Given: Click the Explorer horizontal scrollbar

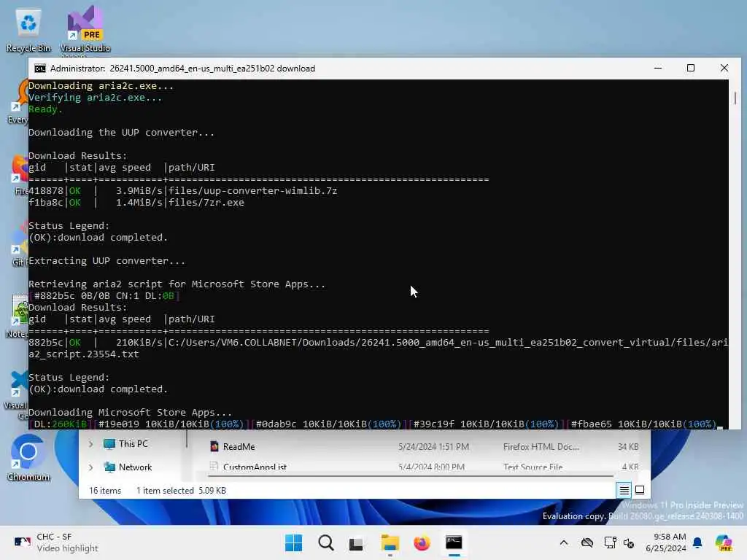Looking at the screenshot, I should [411, 475].
